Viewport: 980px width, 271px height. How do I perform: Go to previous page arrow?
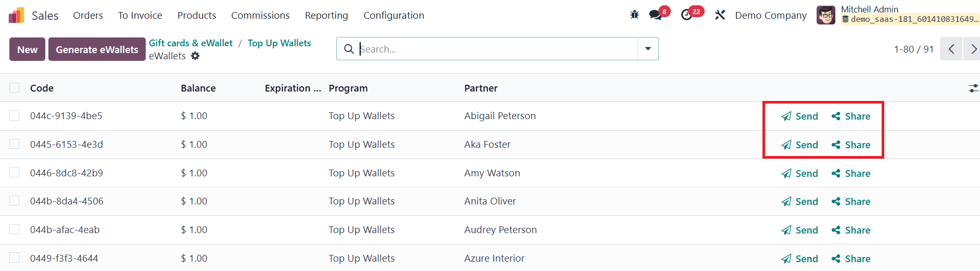951,49
